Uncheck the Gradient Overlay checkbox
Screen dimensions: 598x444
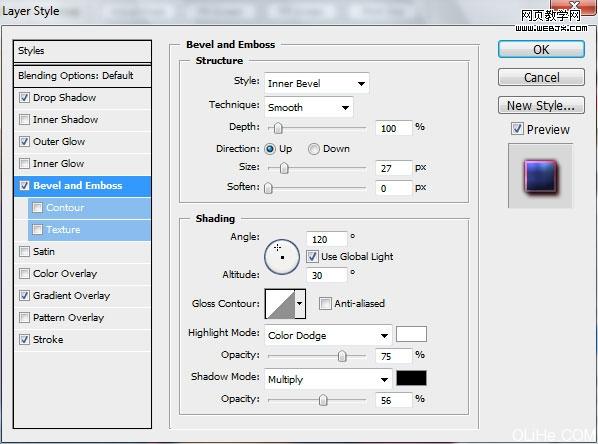click(24, 296)
